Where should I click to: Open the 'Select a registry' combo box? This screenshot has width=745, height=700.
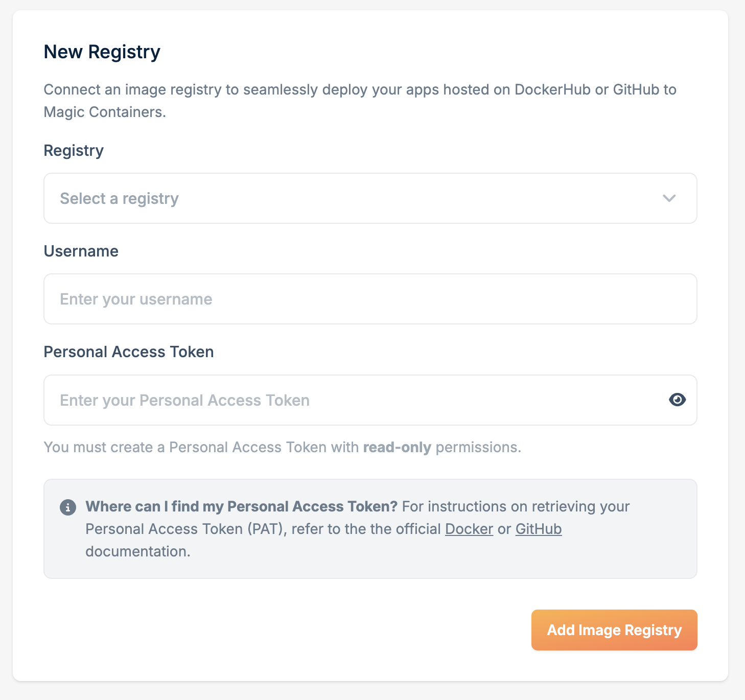tap(358, 198)
